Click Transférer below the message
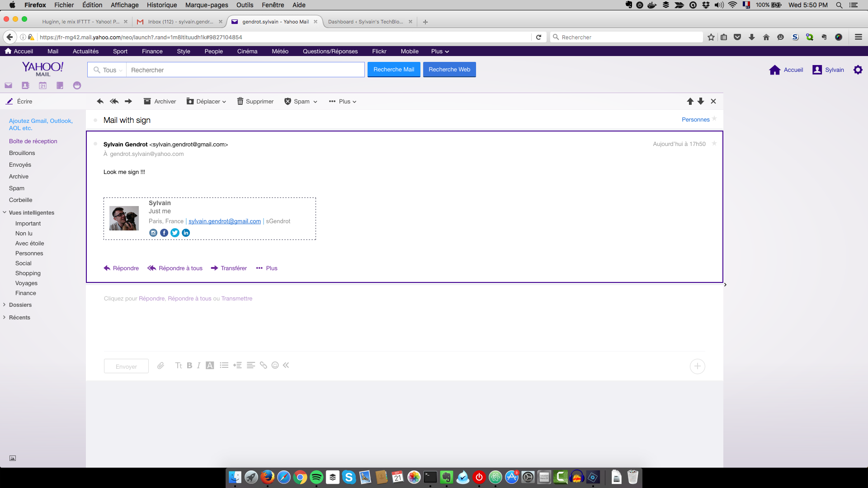This screenshot has width=868, height=488. click(x=229, y=268)
